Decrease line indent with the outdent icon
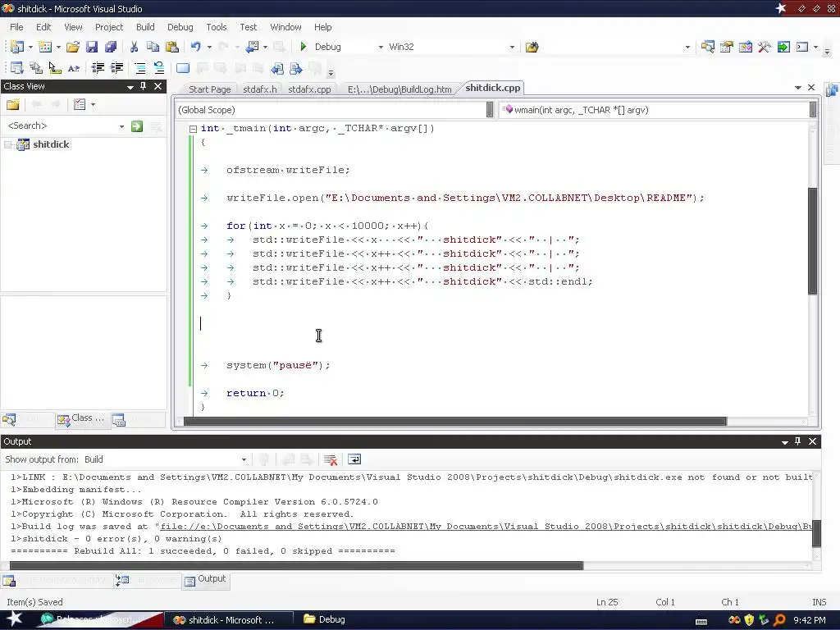Image resolution: width=840 pixels, height=630 pixels. 98,68
